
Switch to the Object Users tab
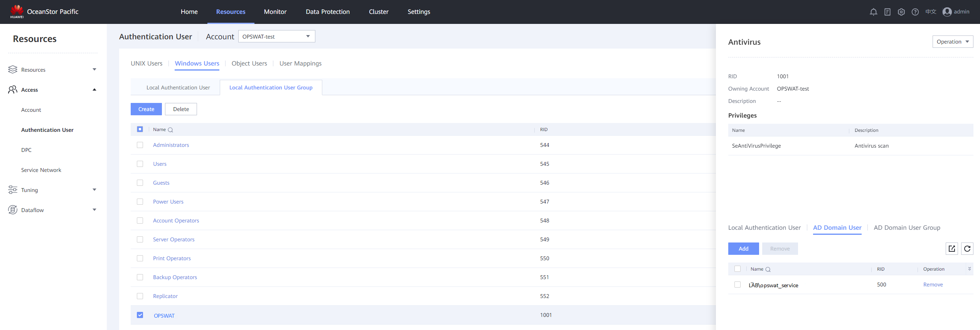coord(249,63)
